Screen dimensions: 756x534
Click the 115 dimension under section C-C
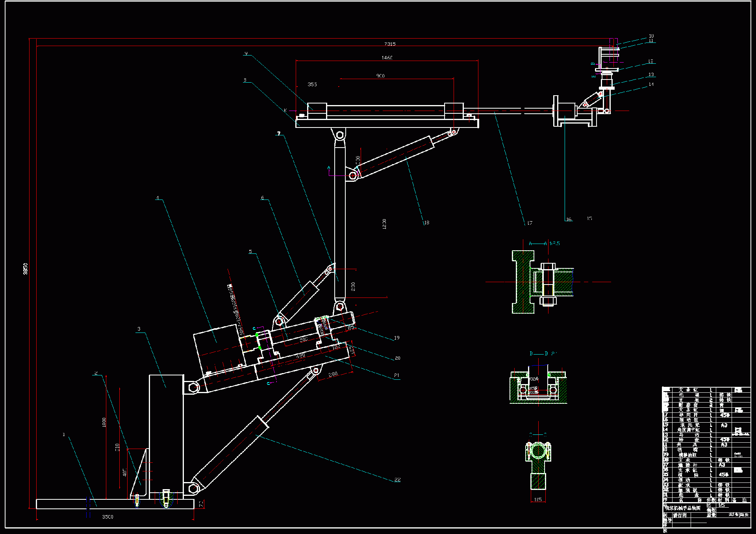pyautogui.click(x=538, y=500)
